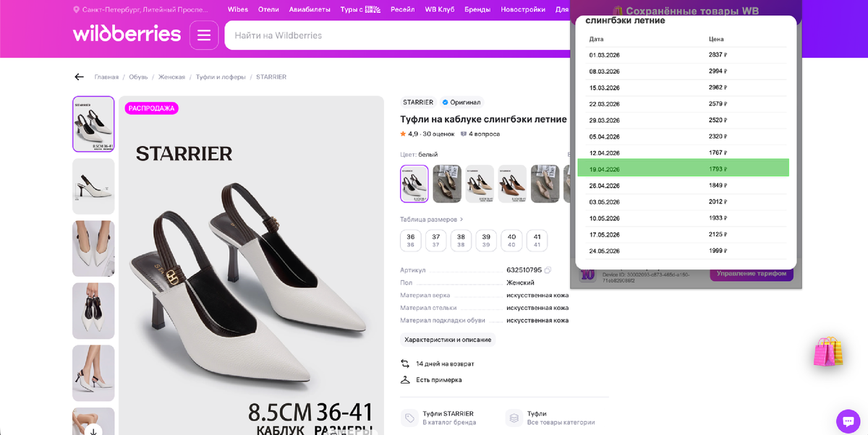Open WB Клуб in top navigation

click(x=441, y=9)
